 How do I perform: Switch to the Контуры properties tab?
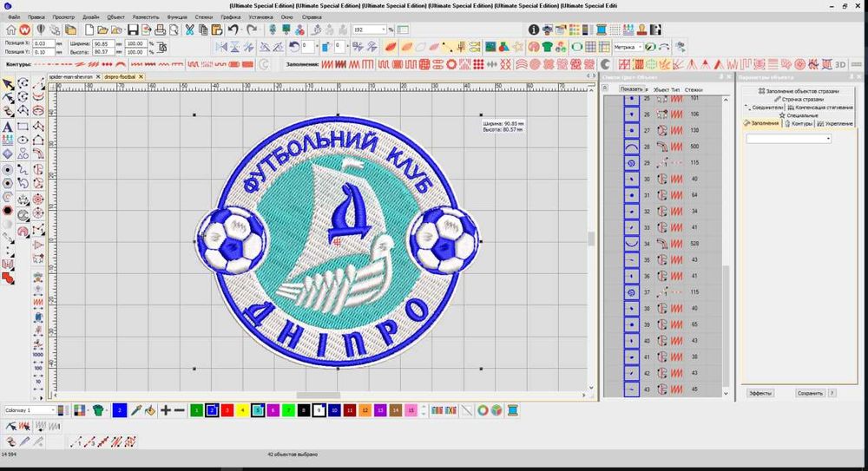tap(799, 123)
